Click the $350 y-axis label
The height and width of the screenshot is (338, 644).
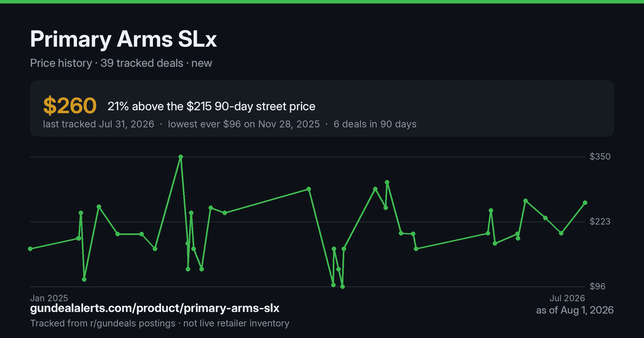pyautogui.click(x=601, y=157)
